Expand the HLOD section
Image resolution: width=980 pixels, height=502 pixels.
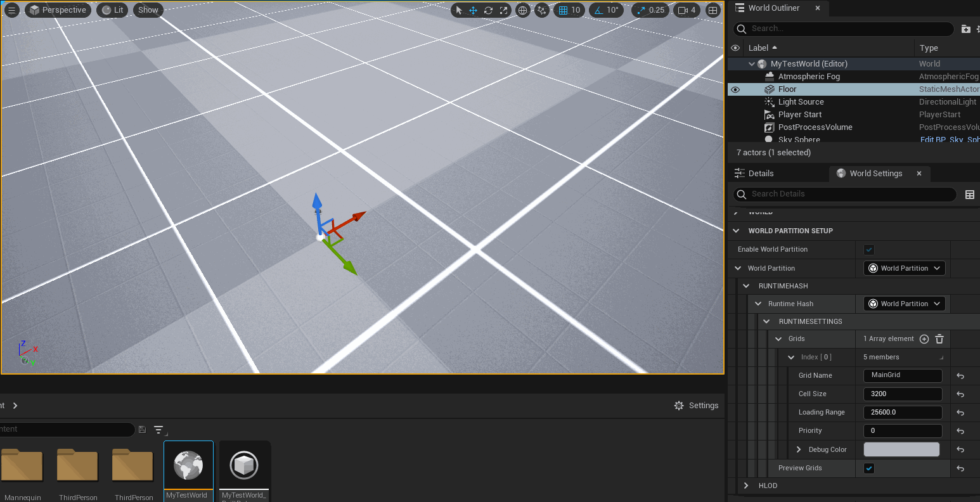pyautogui.click(x=747, y=486)
